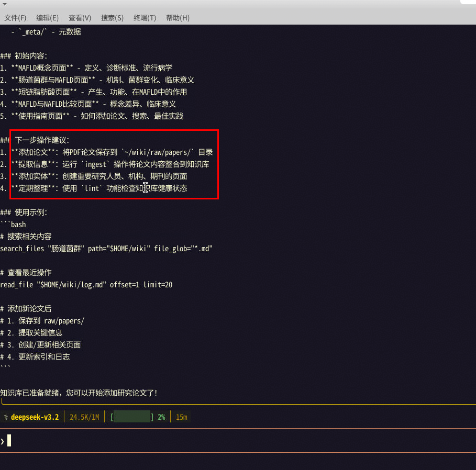Click the line '# 2. 提取关键信息'
476x470 pixels.
(31, 333)
